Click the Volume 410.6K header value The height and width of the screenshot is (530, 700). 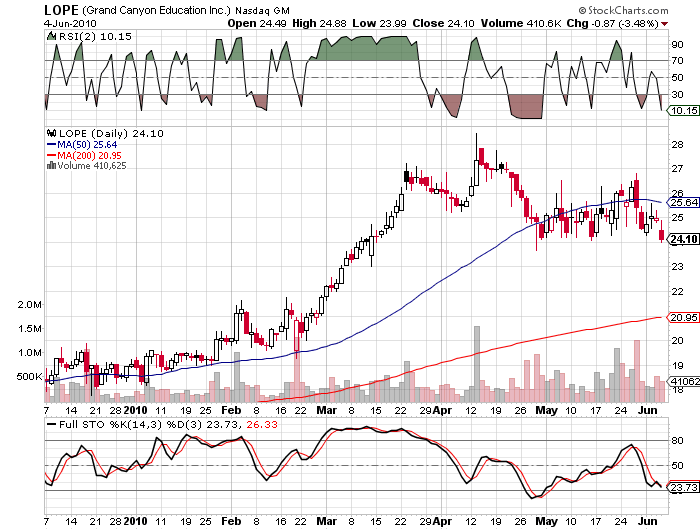[521, 23]
